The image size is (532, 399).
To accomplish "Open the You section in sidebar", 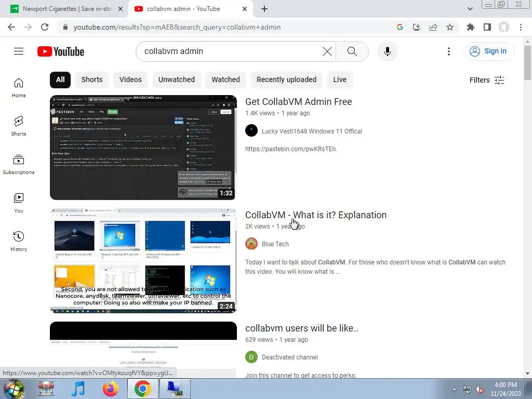I will point(19,203).
